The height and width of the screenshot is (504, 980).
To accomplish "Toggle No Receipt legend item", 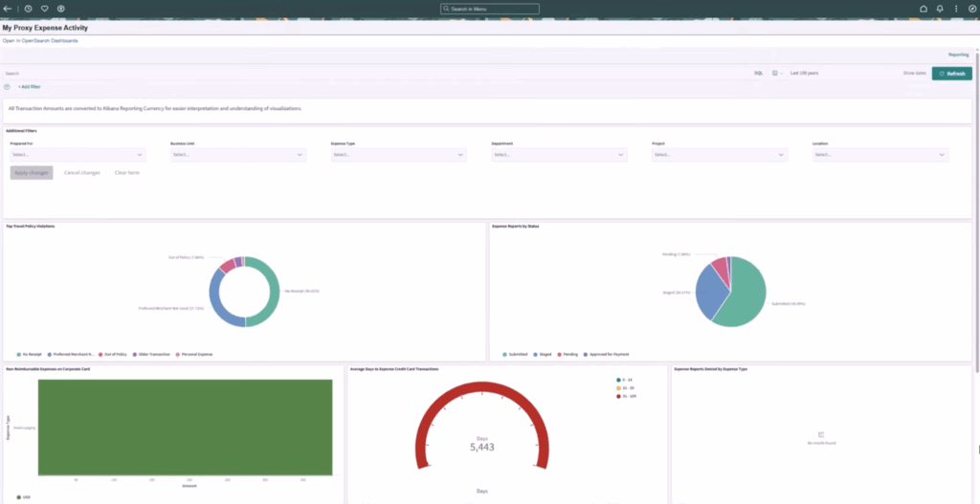I will [x=30, y=354].
